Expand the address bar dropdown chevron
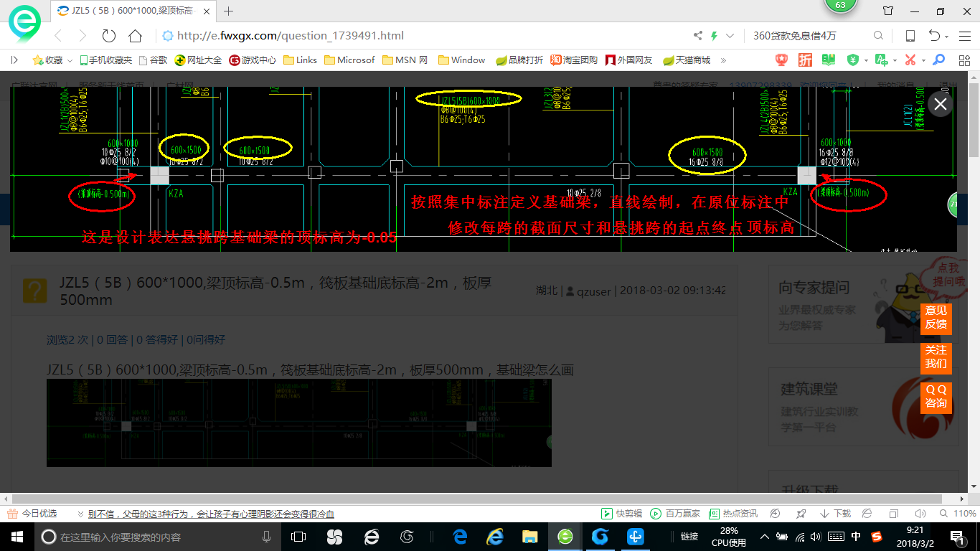Screen dimensions: 980x551 [x=730, y=36]
